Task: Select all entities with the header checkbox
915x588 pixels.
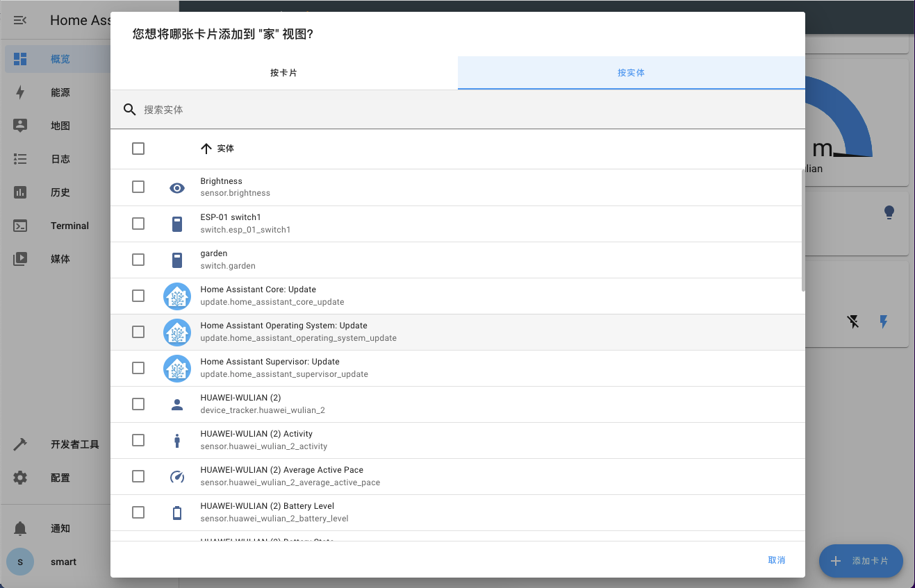Action: 138,149
